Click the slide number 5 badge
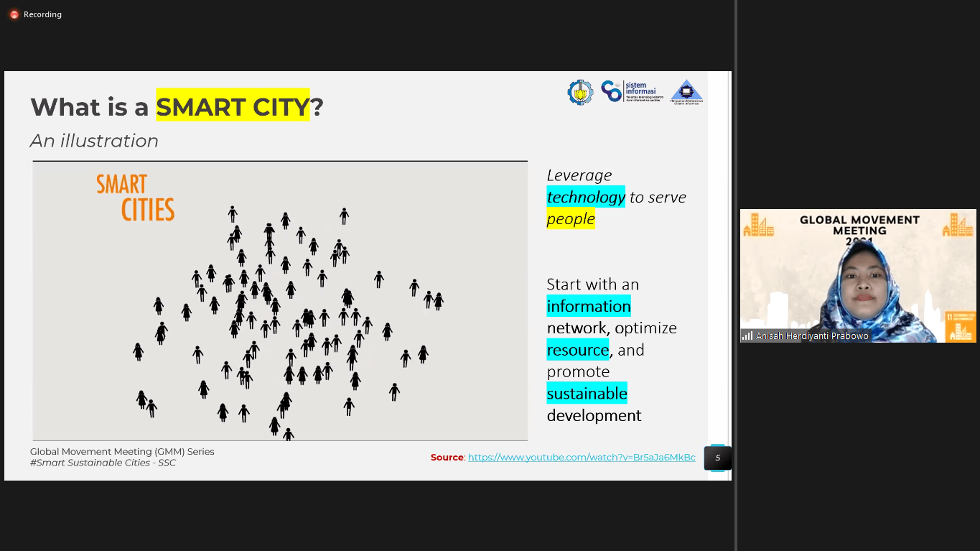Viewport: 980px width, 551px height. (x=717, y=458)
